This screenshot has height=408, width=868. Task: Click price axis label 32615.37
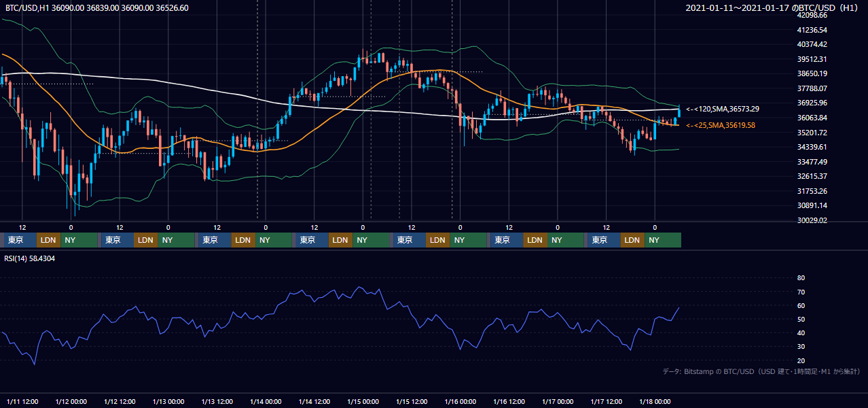(x=812, y=176)
